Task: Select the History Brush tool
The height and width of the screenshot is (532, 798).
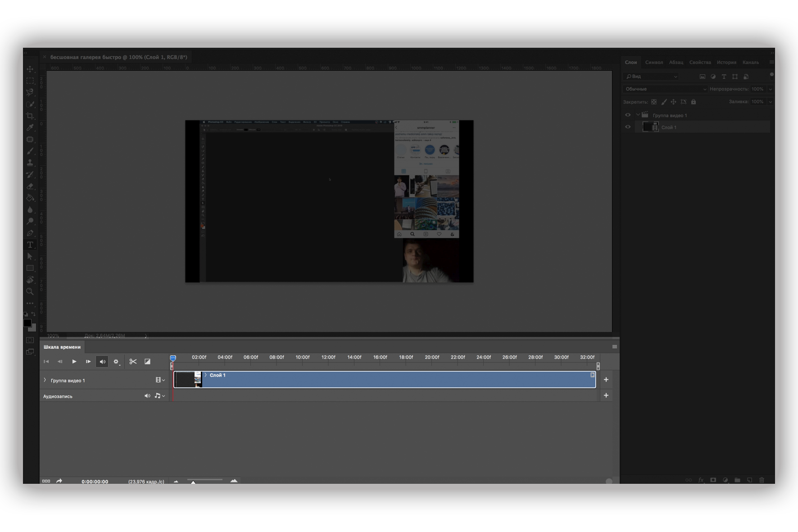Action: coord(30,174)
